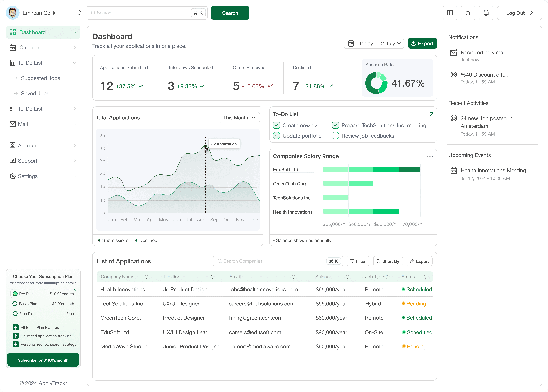Toggle the light/dark theme sun icon
The height and width of the screenshot is (392, 548).
click(468, 13)
